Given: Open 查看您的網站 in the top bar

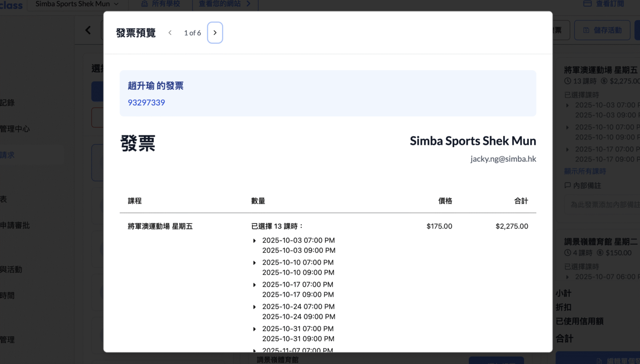Looking at the screenshot, I should (x=225, y=4).
